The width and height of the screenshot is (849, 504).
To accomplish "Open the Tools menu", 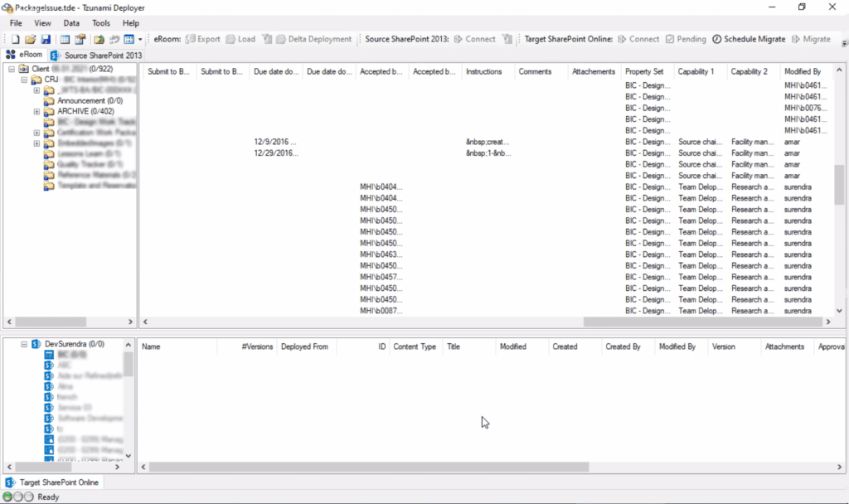I will (x=100, y=23).
